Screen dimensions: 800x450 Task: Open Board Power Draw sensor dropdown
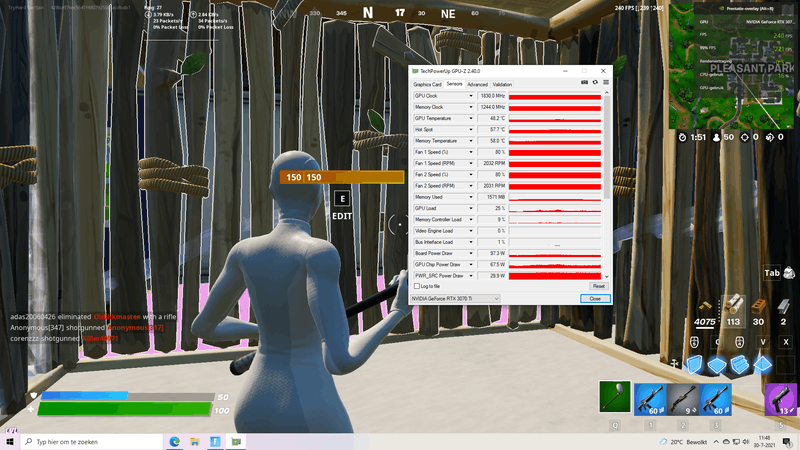point(470,253)
